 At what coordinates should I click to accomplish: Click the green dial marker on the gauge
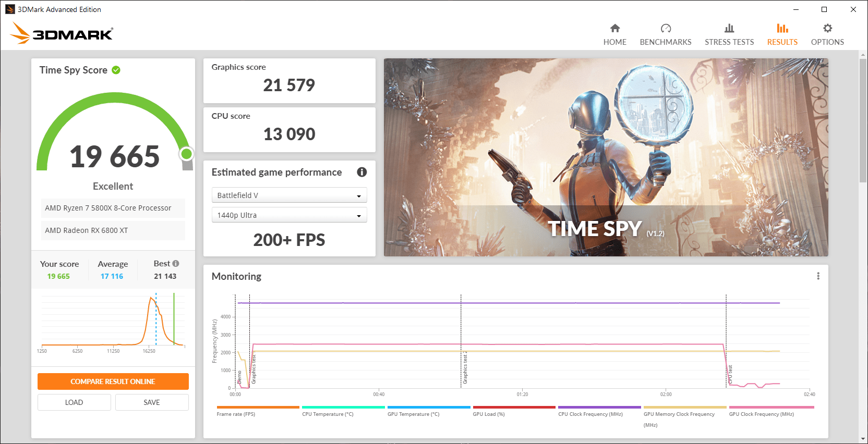tap(186, 154)
